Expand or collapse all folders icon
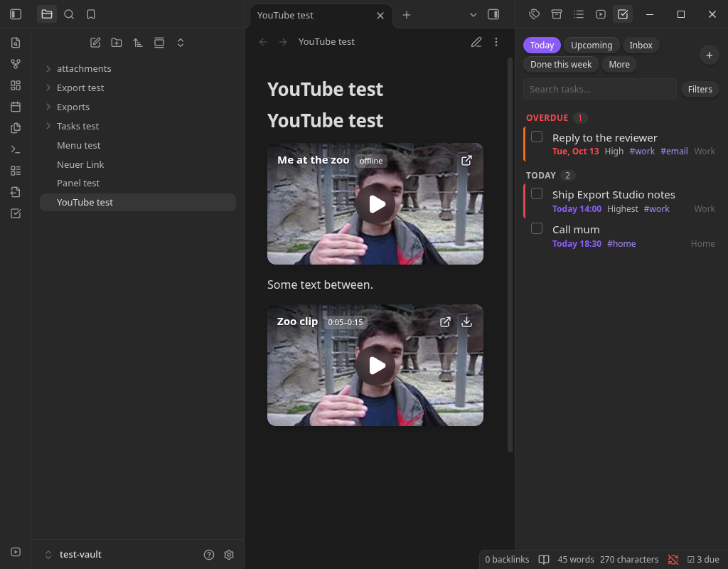728x569 pixels. pos(181,43)
